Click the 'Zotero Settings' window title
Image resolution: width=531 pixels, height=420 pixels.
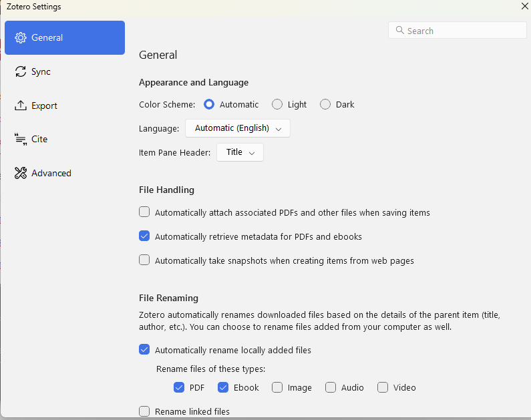34,7
